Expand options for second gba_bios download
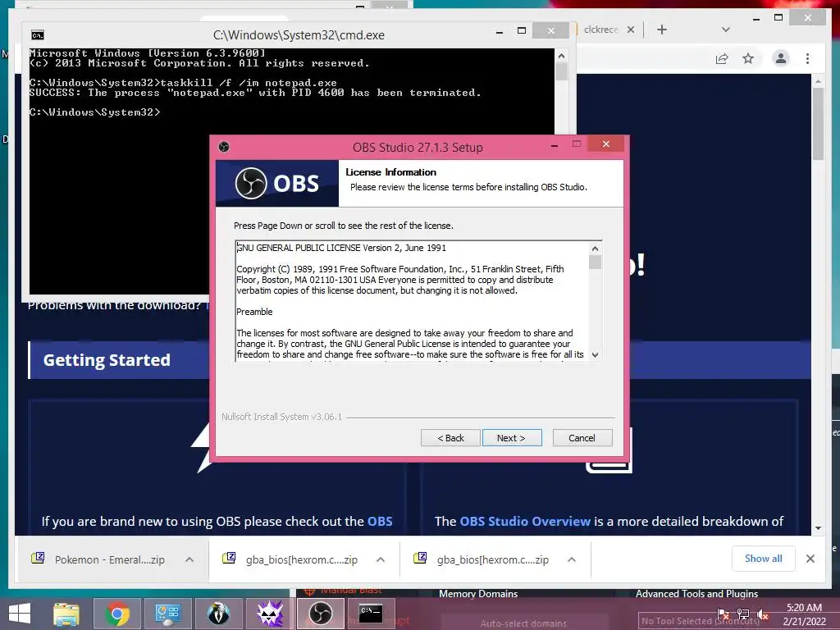 point(572,559)
